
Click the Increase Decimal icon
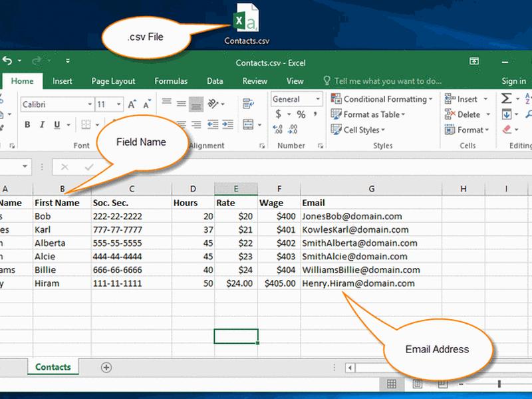tap(277, 129)
